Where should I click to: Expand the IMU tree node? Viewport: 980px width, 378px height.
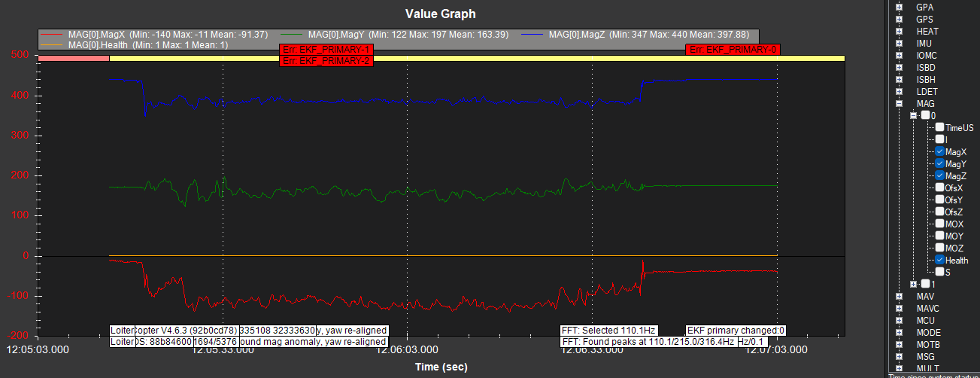click(899, 43)
